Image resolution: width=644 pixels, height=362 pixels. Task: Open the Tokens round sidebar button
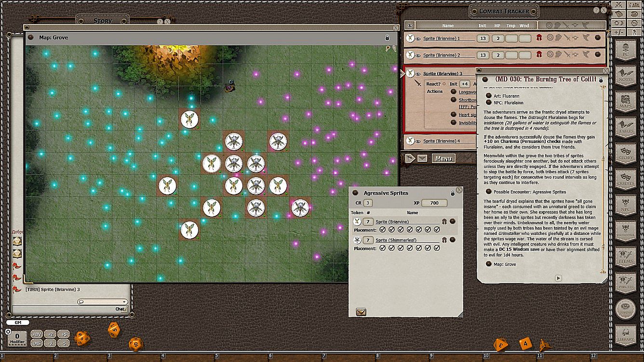tap(626, 310)
